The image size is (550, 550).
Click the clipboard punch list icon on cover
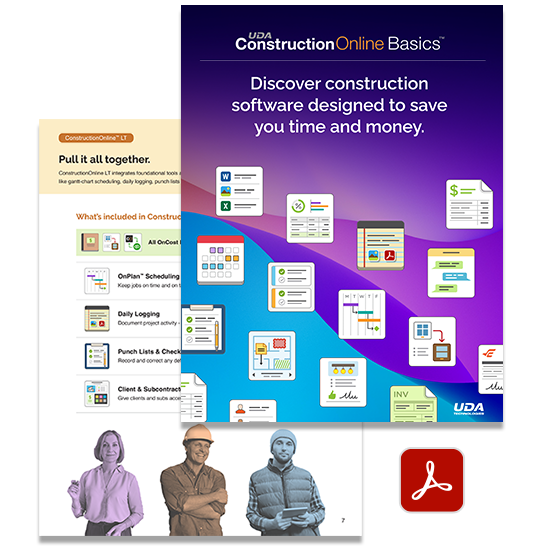pos(203,329)
